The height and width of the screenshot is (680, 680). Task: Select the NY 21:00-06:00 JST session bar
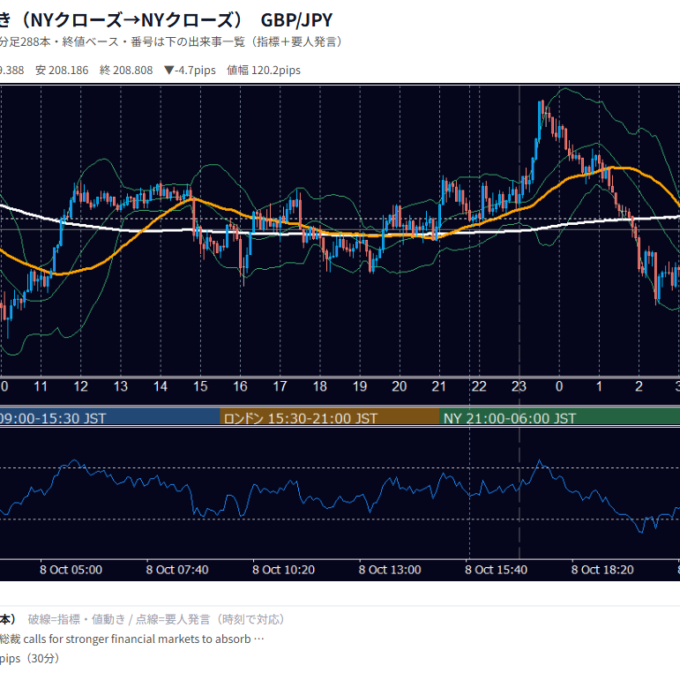pyautogui.click(x=559, y=418)
